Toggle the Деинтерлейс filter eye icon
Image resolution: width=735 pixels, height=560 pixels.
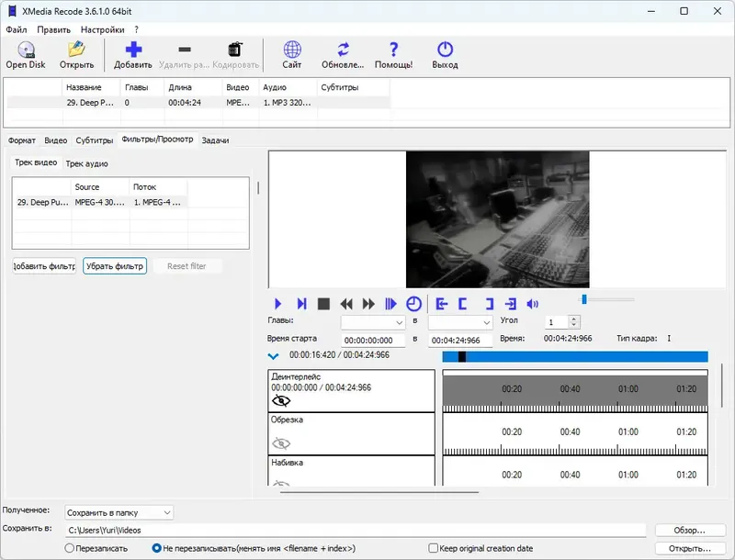pos(281,401)
